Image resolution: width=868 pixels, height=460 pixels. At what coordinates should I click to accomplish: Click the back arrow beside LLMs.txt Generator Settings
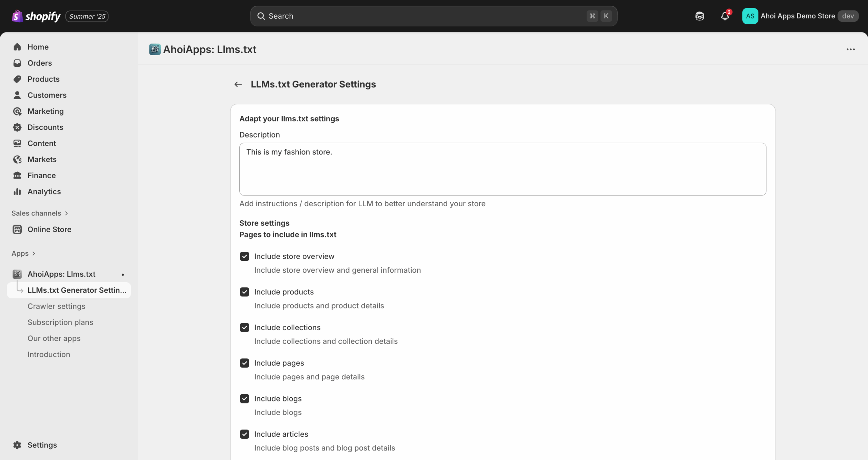[238, 84]
